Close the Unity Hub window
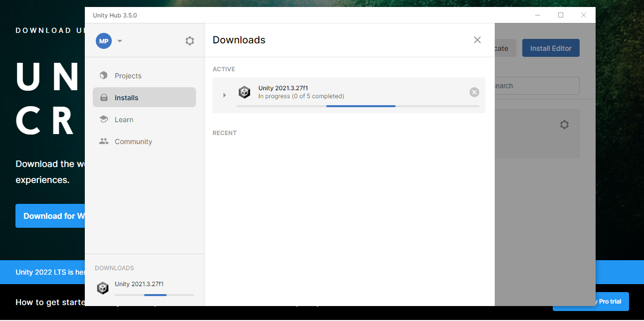The width and height of the screenshot is (644, 321). (584, 15)
